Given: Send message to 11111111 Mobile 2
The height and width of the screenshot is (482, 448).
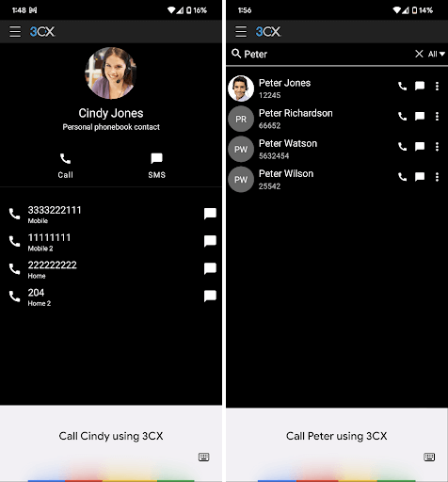Looking at the screenshot, I should 210,241.
